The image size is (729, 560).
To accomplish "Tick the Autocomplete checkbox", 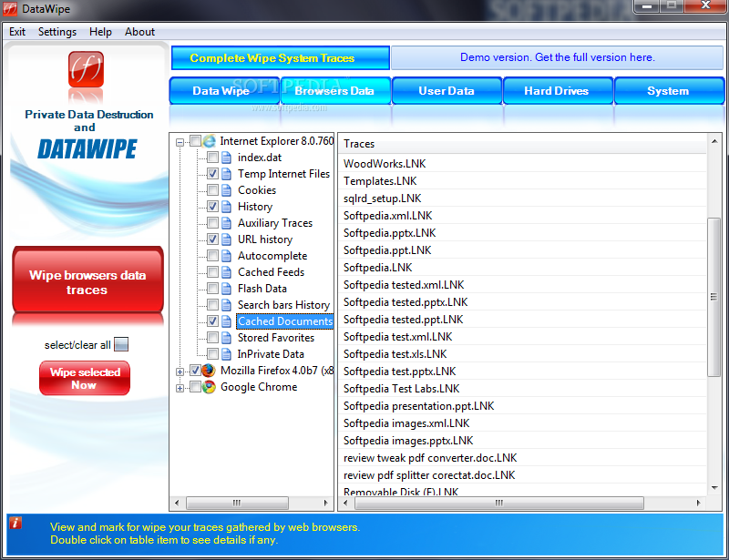I will pyautogui.click(x=212, y=256).
